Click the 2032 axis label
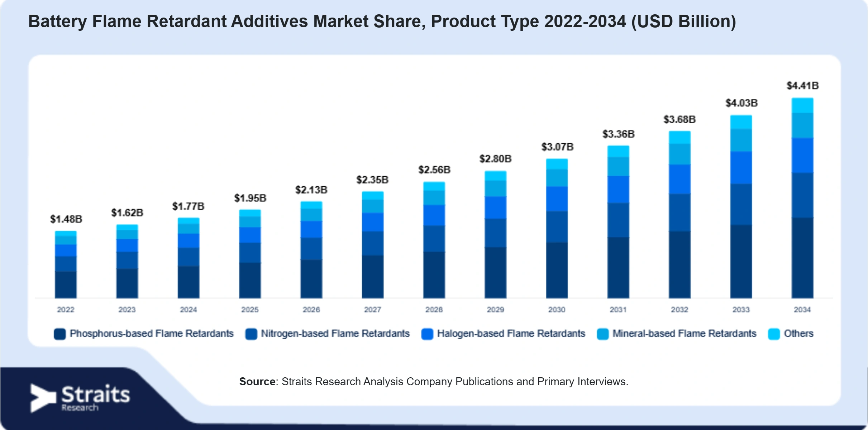This screenshot has height=430, width=868. tap(679, 310)
